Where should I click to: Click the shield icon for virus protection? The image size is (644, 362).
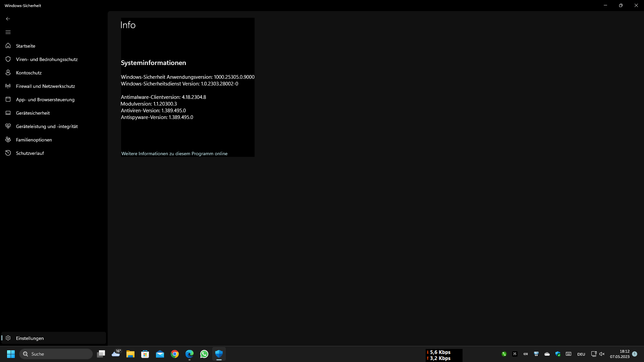tap(8, 59)
